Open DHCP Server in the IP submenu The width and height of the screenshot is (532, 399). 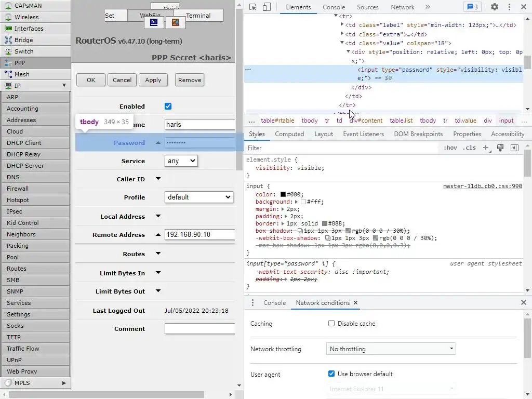pos(35,166)
